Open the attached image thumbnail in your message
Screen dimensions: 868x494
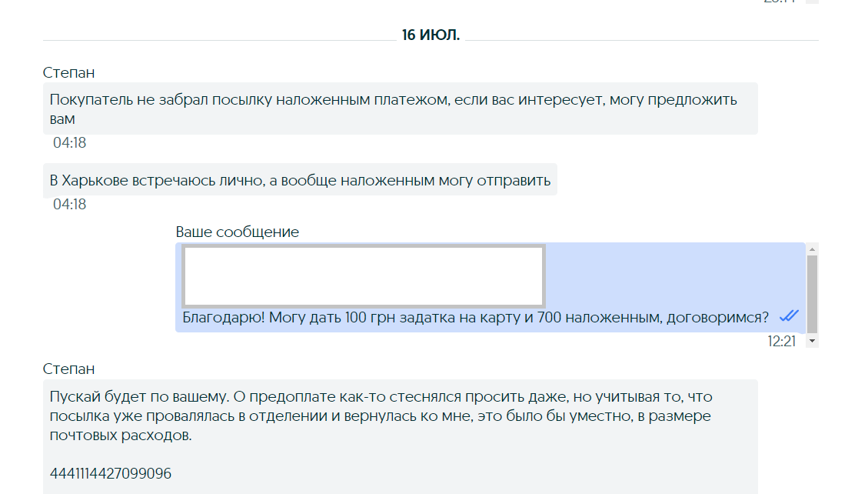[x=364, y=276]
